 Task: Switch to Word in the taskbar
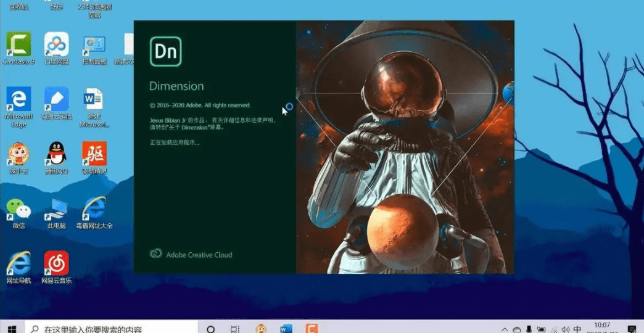click(x=286, y=329)
